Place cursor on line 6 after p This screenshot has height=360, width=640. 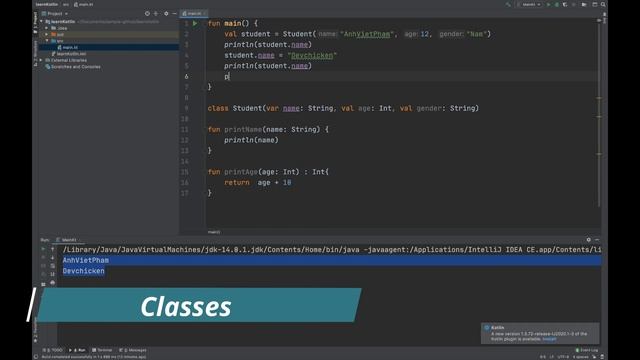pyautogui.click(x=229, y=76)
